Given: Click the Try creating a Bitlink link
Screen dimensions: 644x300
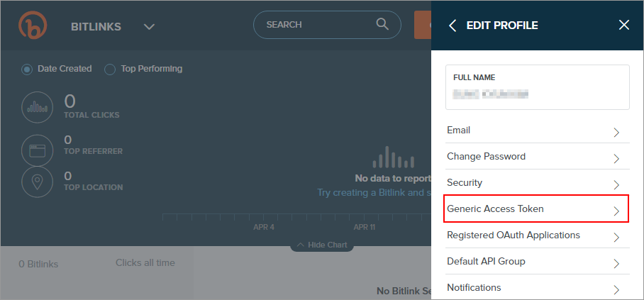Looking at the screenshot, I should point(374,193).
